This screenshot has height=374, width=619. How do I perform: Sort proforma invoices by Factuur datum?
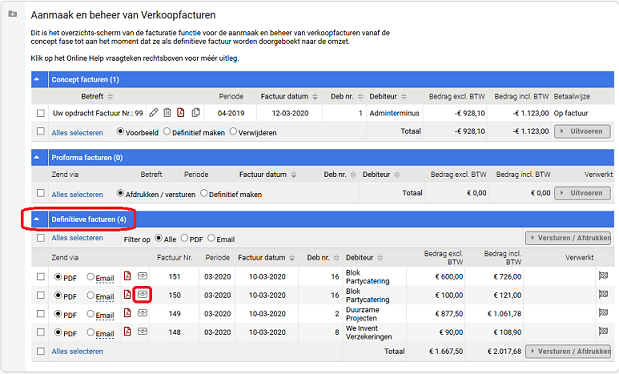pos(294,175)
